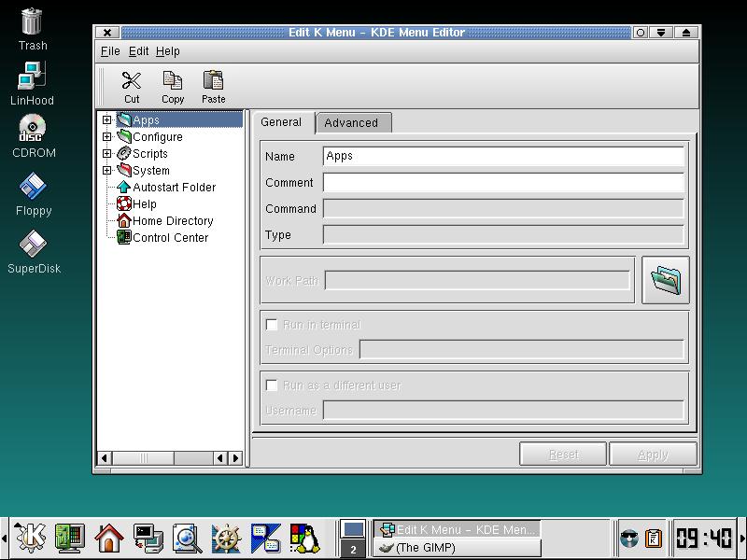747x560 pixels.
Task: Select the Control Center menu entry
Action: click(170, 238)
